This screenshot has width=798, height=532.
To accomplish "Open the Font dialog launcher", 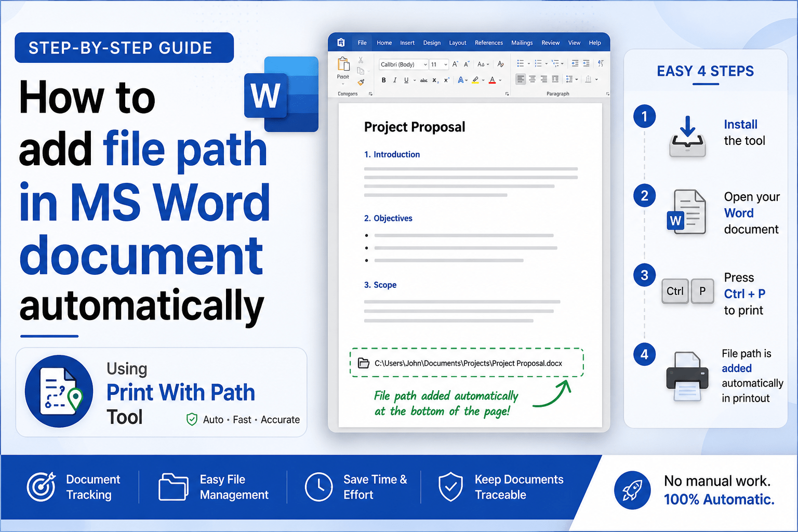I will click(507, 94).
